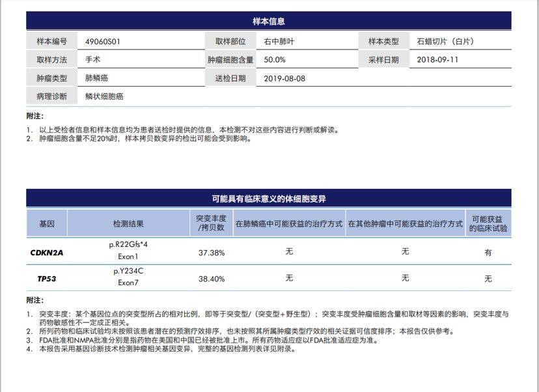Click the 基因 column header
Screen dimensions: 539x392
click(x=47, y=223)
